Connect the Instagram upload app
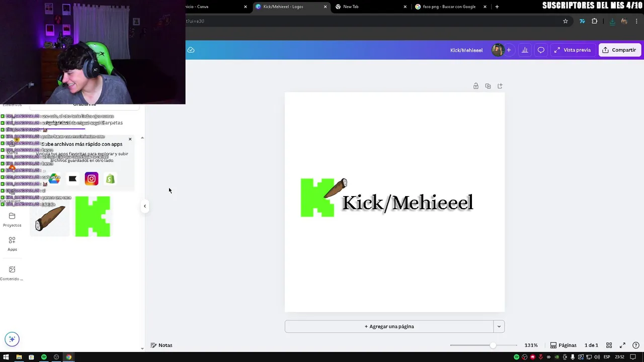This screenshot has width=644, height=362. point(91,178)
